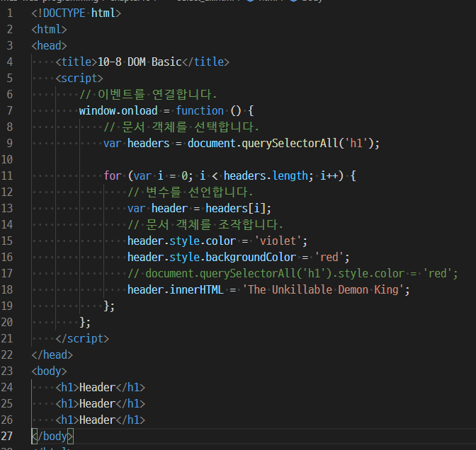The height and width of the screenshot is (450, 476).
Task: Click the closing brace on line 19
Action: (106, 306)
